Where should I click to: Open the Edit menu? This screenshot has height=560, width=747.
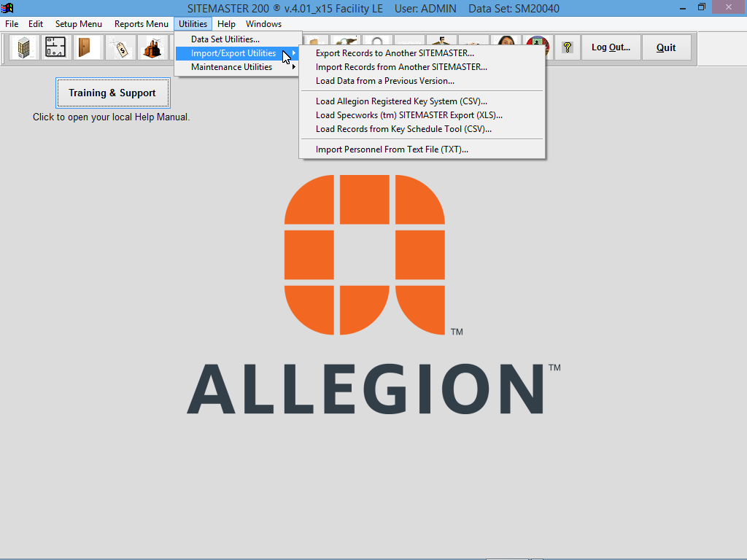coord(36,24)
